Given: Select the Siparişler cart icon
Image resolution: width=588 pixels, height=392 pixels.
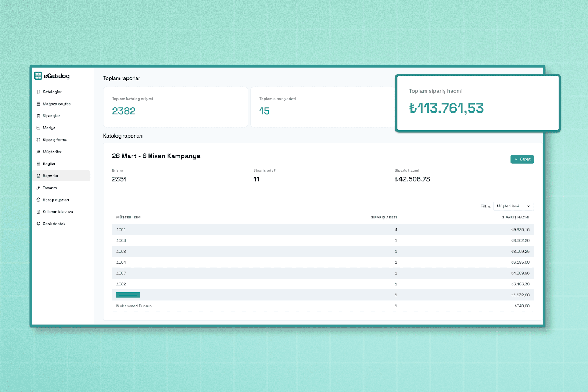Looking at the screenshot, I should (x=39, y=116).
